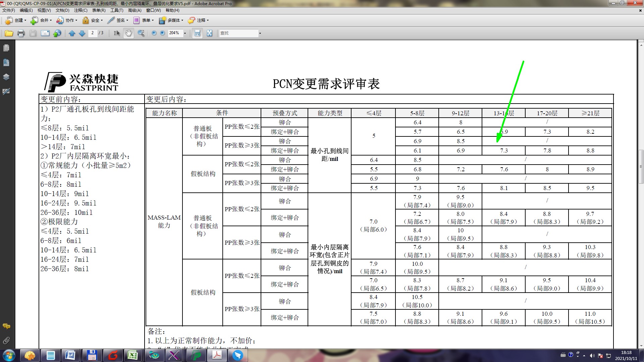The width and height of the screenshot is (644, 362).
Task: Open the 文档(D) menu
Action: 62,10
